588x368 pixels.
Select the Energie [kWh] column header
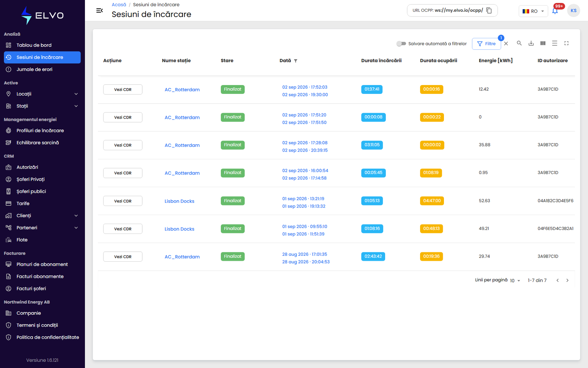[x=495, y=61]
